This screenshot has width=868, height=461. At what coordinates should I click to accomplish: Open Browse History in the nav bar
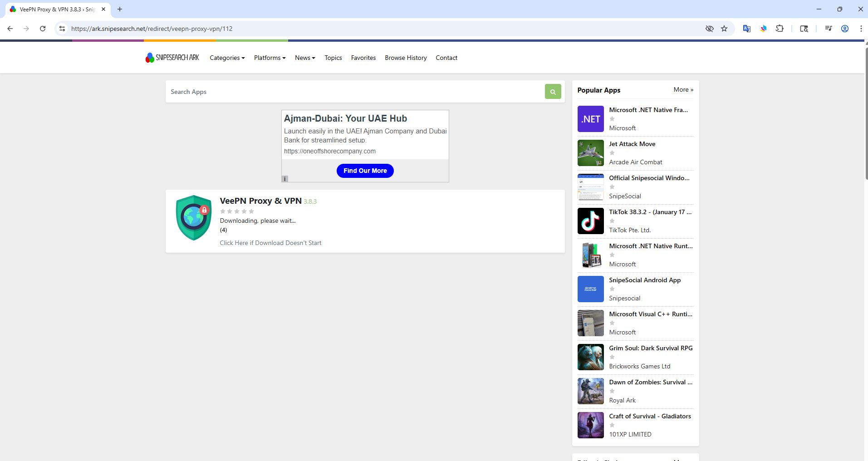tap(406, 58)
